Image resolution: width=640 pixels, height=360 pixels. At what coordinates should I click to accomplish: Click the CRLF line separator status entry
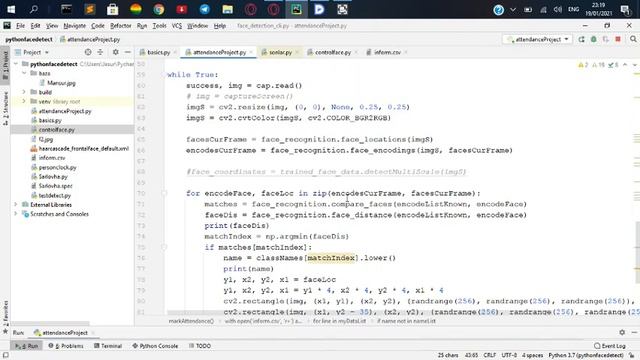[x=490, y=355]
